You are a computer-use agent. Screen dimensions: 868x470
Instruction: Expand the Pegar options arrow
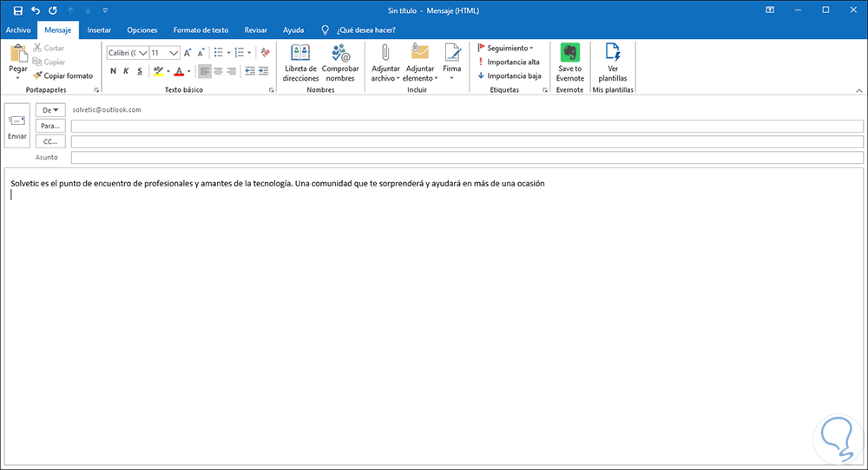17,79
